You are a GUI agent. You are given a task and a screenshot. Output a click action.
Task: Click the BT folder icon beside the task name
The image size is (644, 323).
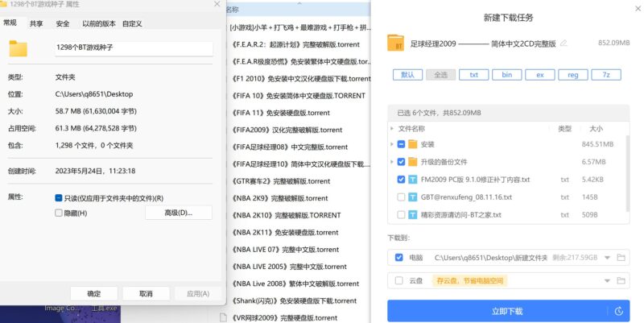tap(395, 43)
